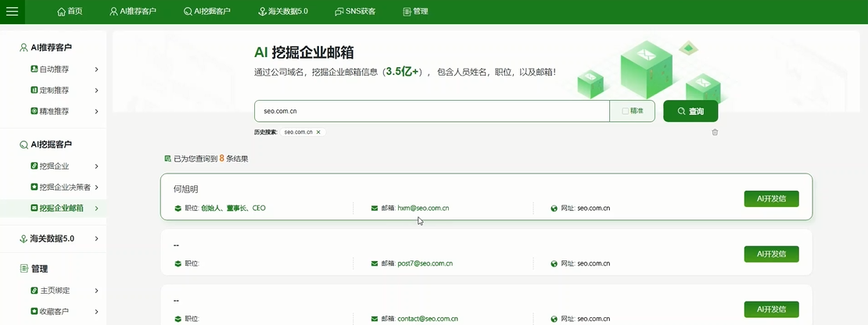
Task: Expand the 挖掘企业决策者 submenu arrow
Action: [96, 187]
